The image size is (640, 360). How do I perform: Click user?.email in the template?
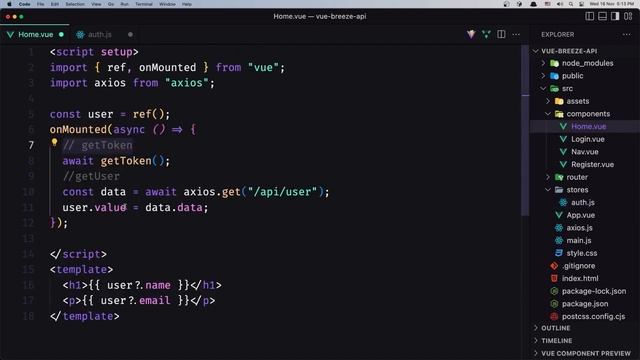click(x=135, y=300)
